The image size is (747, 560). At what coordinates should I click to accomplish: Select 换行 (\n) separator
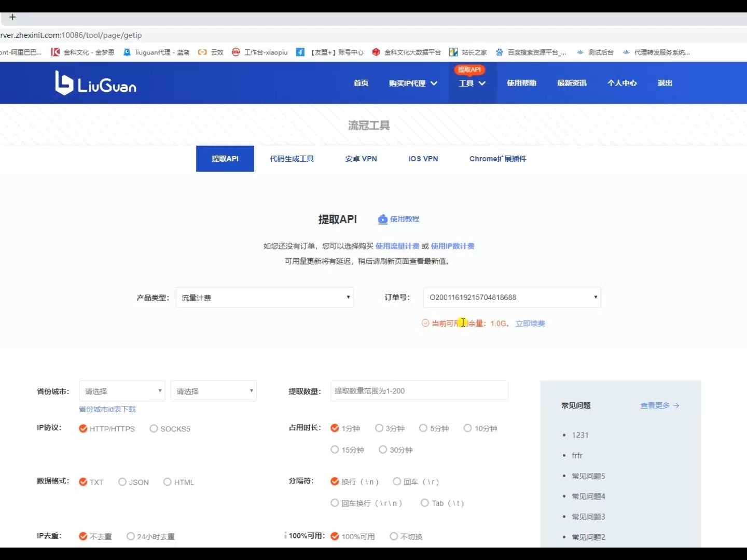pyautogui.click(x=355, y=482)
